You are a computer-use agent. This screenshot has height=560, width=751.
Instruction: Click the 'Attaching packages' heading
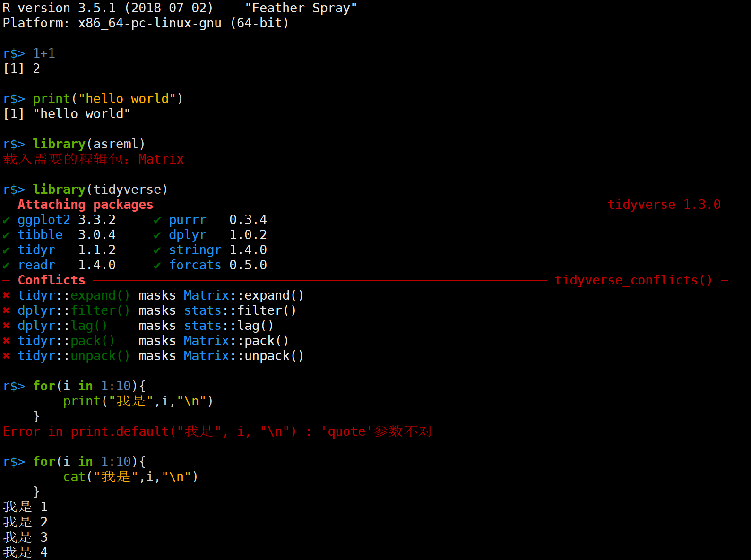[86, 205]
